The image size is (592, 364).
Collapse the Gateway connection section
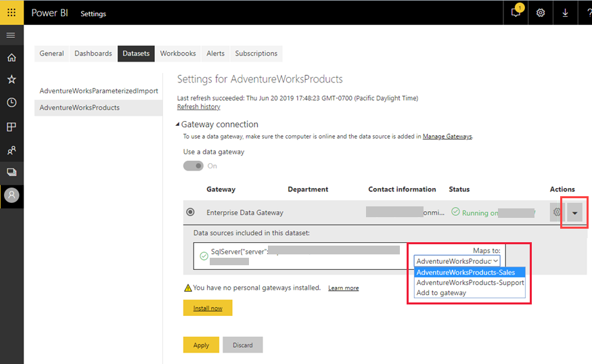coord(177,124)
